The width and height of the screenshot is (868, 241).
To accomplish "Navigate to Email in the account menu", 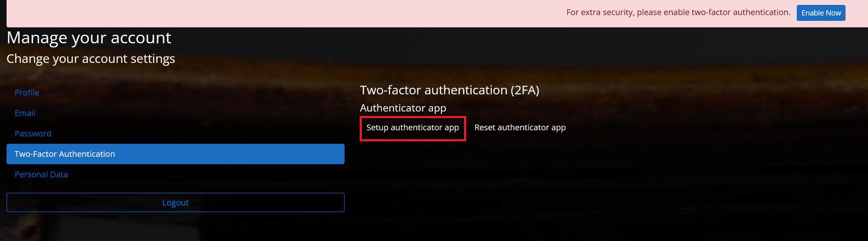I will 25,113.
